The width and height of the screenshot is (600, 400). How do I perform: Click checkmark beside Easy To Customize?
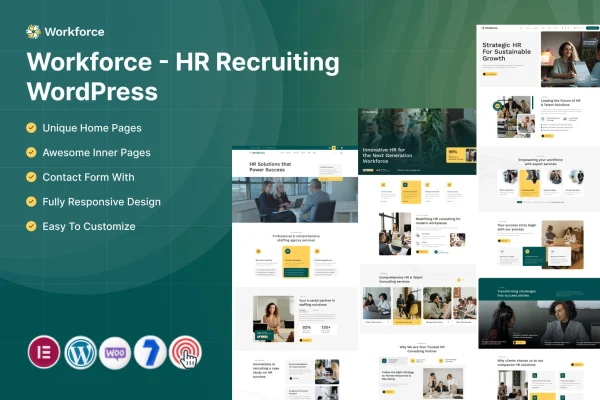(31, 226)
